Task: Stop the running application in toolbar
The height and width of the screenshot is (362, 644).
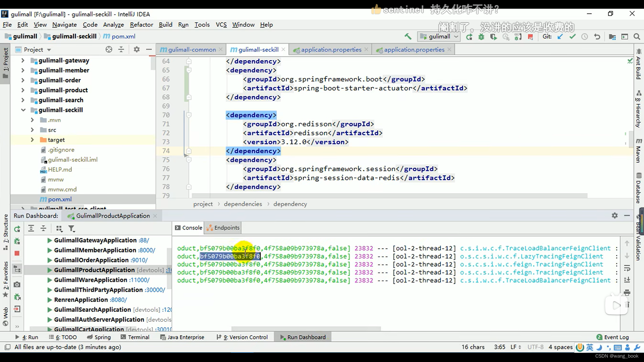Action: click(530, 37)
